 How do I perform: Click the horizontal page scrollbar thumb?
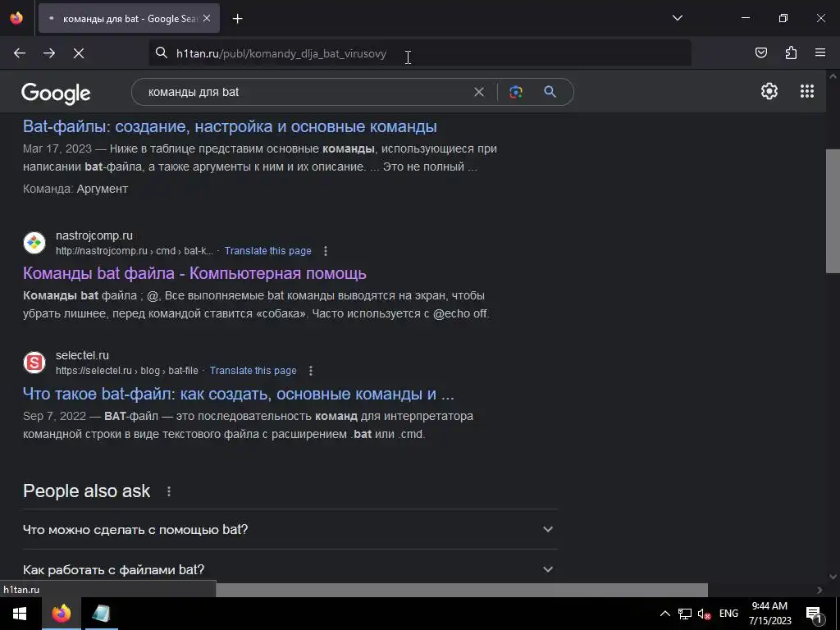click(462, 590)
